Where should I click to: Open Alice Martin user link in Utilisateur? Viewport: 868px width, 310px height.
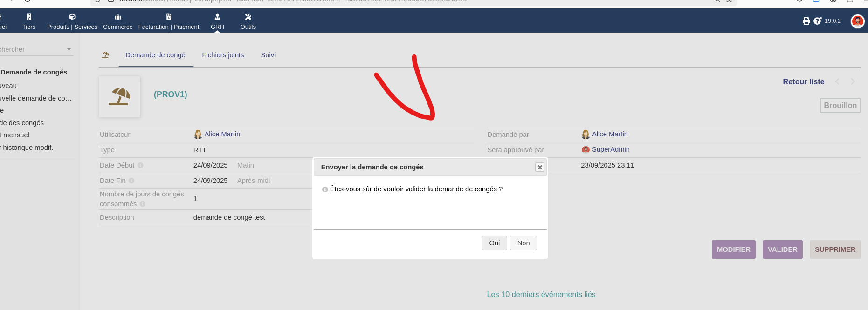(222, 134)
